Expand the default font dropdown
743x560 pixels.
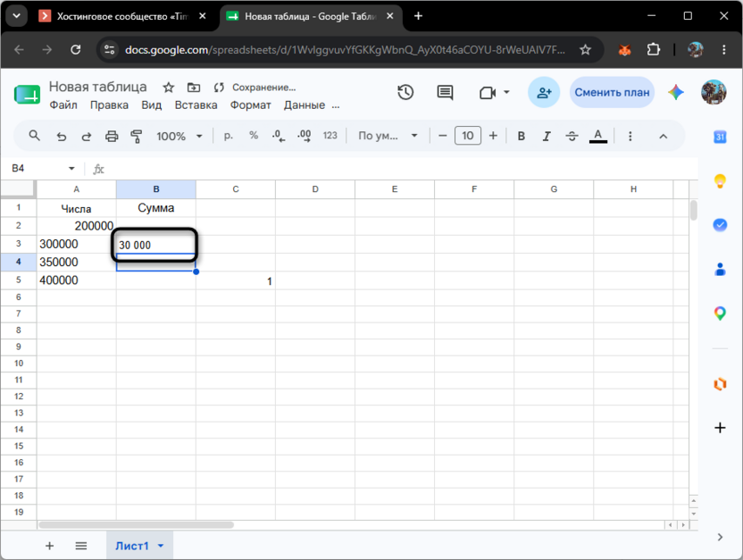tap(388, 136)
